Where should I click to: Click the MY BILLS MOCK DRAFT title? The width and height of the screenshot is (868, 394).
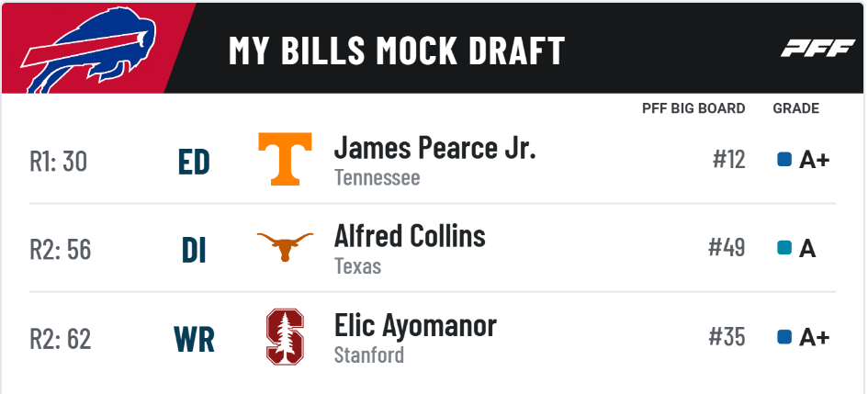tap(397, 50)
